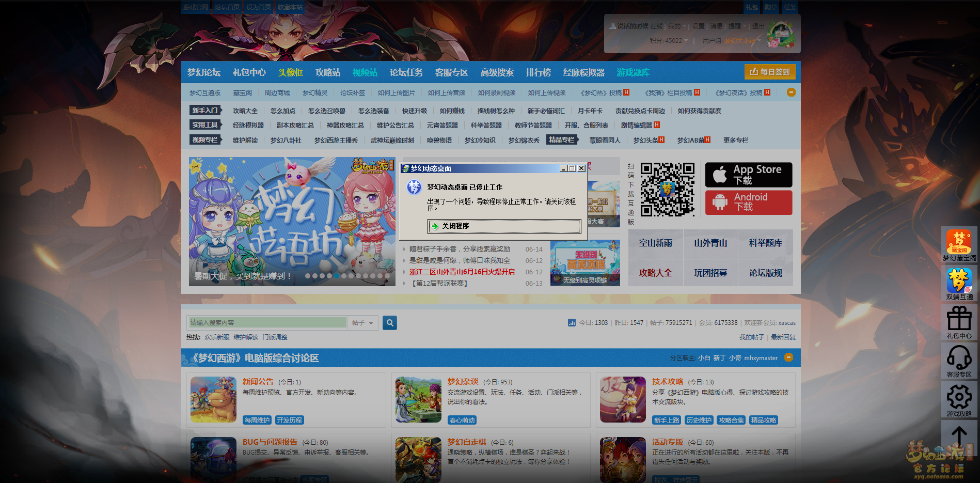Click the magnifier search icon button
Screen dimensions: 980x483
click(390, 323)
